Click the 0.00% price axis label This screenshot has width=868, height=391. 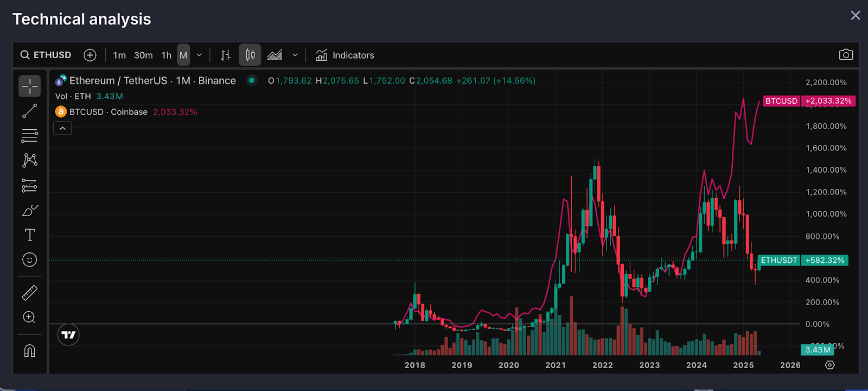818,324
